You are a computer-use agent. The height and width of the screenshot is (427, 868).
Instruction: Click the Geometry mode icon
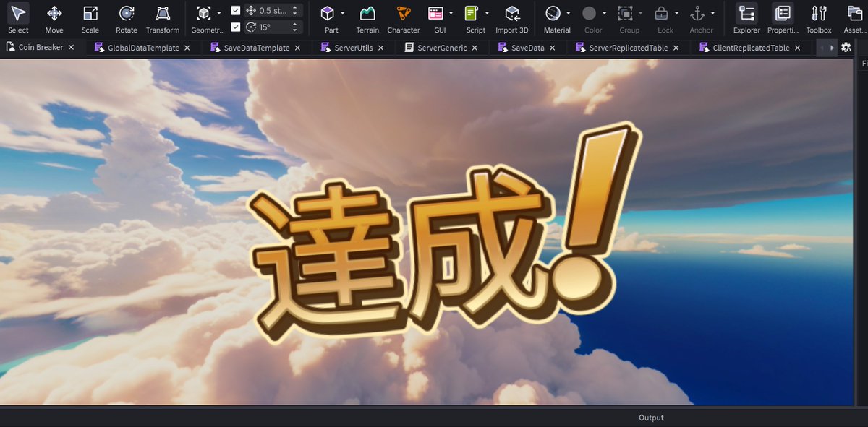tap(203, 13)
